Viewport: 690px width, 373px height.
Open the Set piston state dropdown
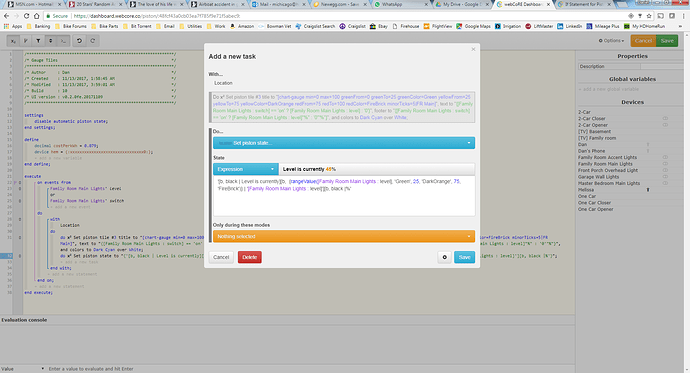pyautogui.click(x=344, y=143)
